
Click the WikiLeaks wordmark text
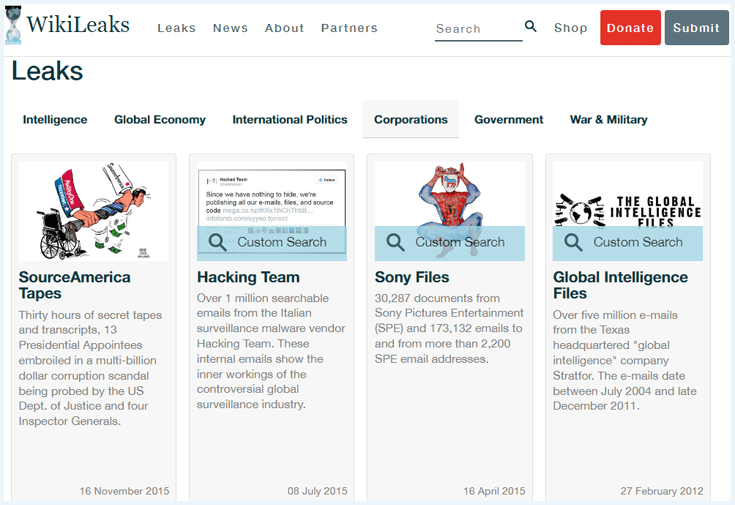(x=78, y=24)
